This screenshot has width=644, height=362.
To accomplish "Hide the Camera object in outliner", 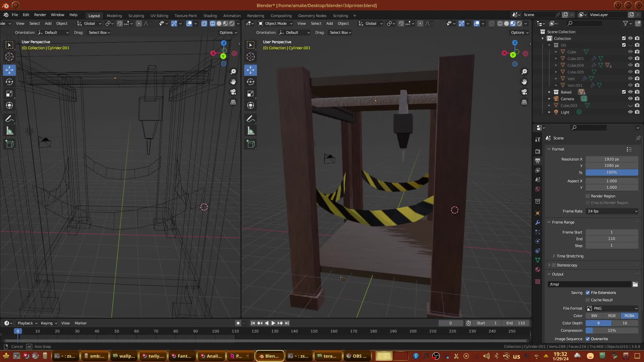I will (x=630, y=99).
